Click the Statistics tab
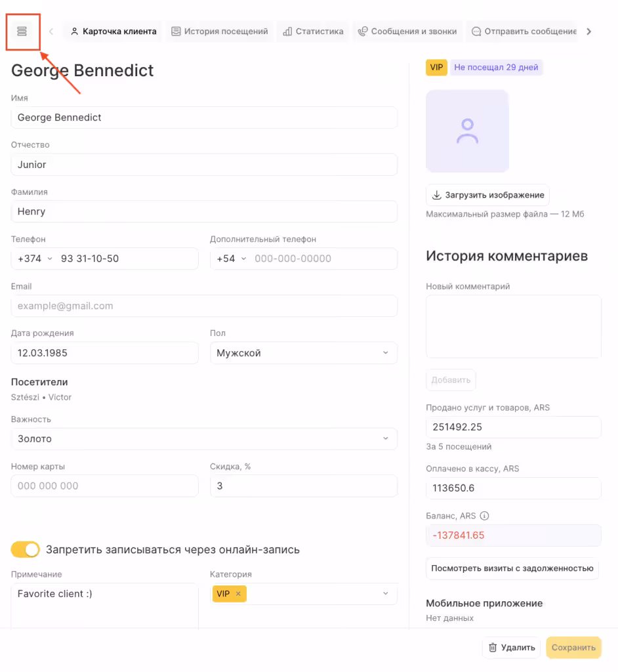Screen dimensions: 618x672 (313, 31)
